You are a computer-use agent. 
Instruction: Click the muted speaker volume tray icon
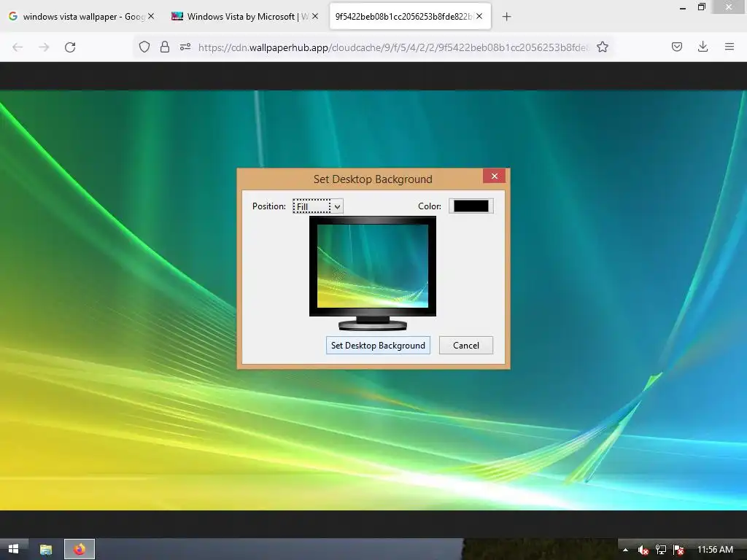tap(643, 550)
